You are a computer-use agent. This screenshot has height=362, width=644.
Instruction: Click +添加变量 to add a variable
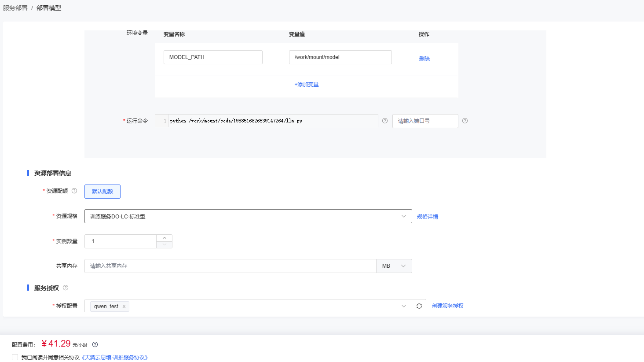(x=307, y=85)
